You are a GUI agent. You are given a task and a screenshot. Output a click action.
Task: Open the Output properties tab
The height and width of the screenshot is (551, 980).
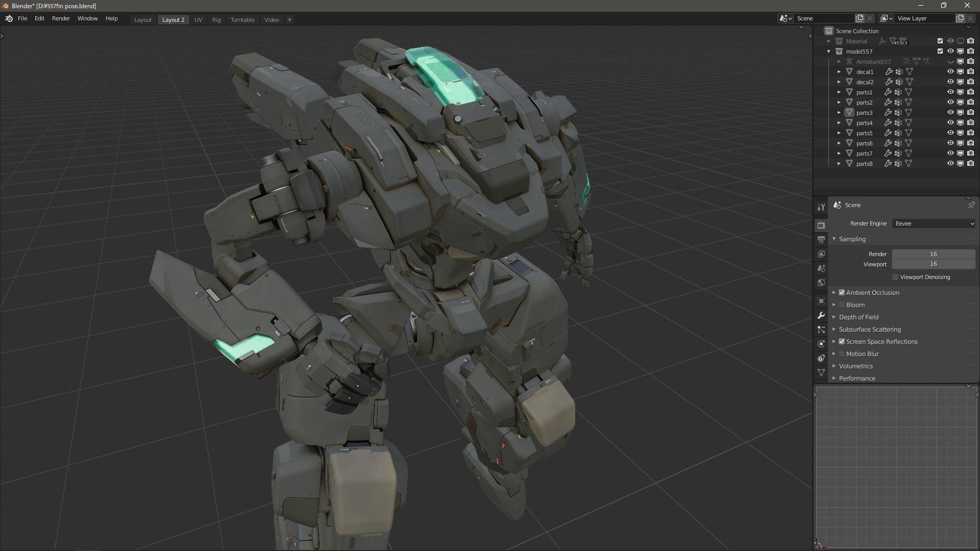pos(821,239)
